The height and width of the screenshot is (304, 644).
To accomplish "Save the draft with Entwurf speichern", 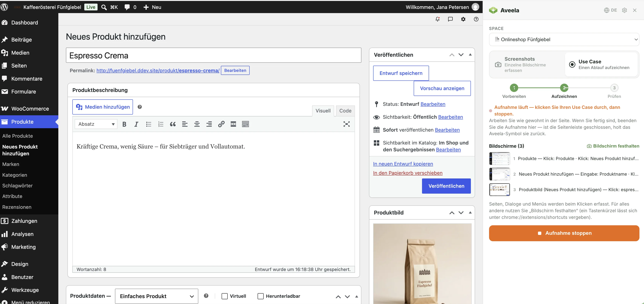I will point(401,73).
